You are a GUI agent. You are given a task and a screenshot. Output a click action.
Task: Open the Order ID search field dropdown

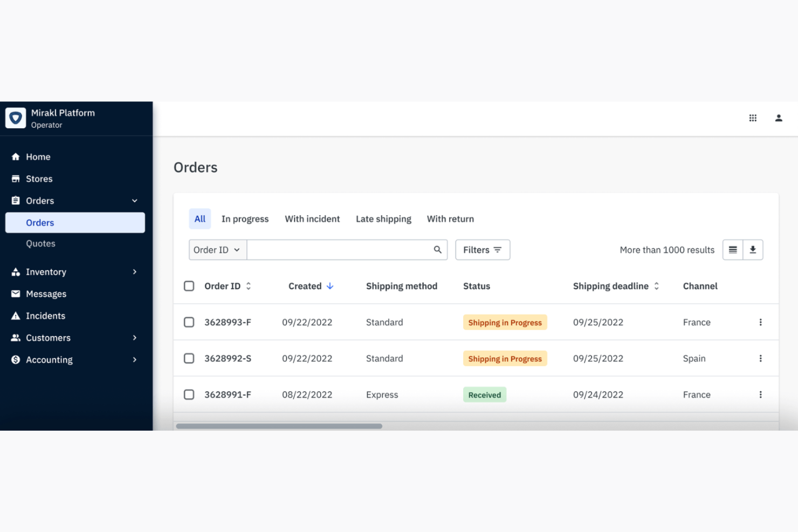[217, 250]
